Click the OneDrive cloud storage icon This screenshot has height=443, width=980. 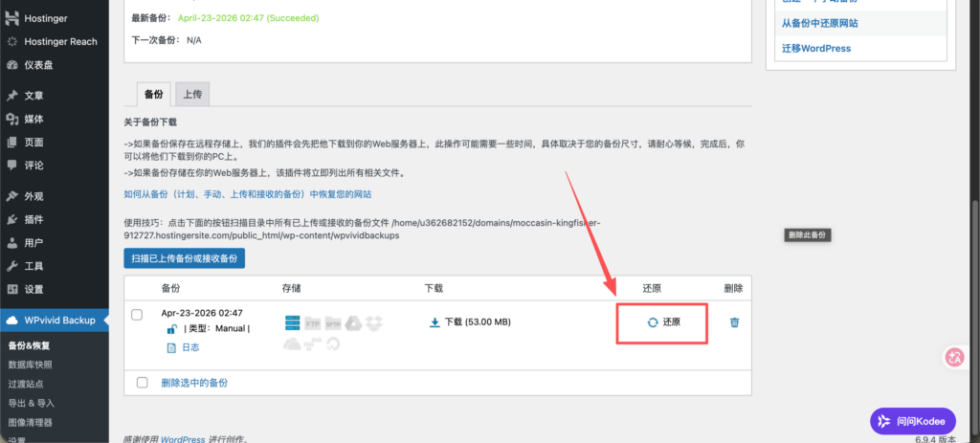tap(293, 343)
